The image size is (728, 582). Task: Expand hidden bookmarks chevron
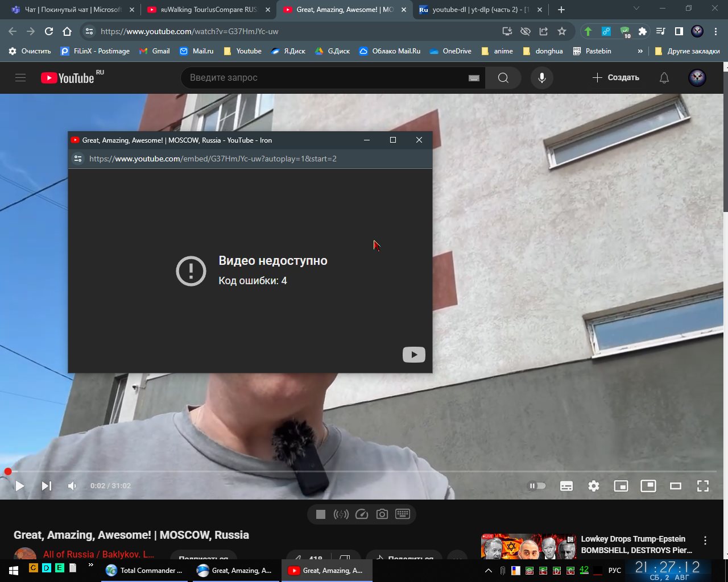[x=640, y=51]
